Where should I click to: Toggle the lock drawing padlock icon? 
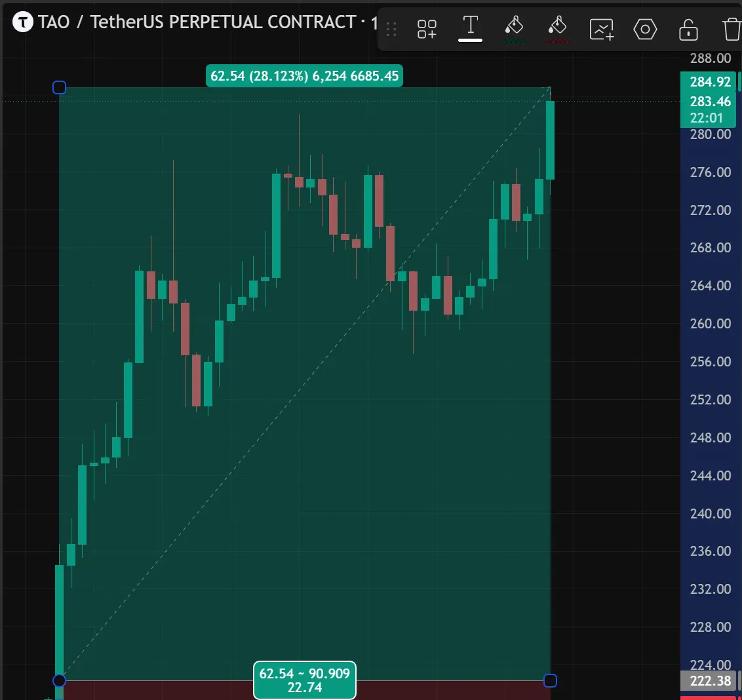point(688,29)
